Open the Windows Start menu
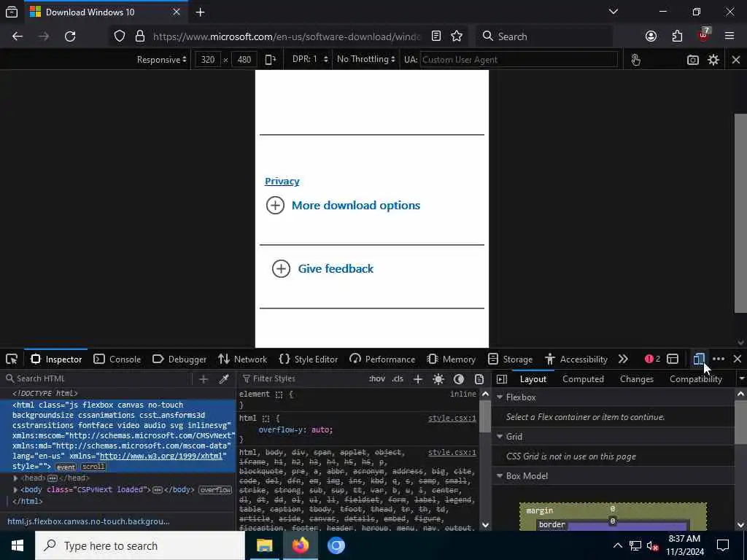The width and height of the screenshot is (747, 560). click(x=18, y=545)
